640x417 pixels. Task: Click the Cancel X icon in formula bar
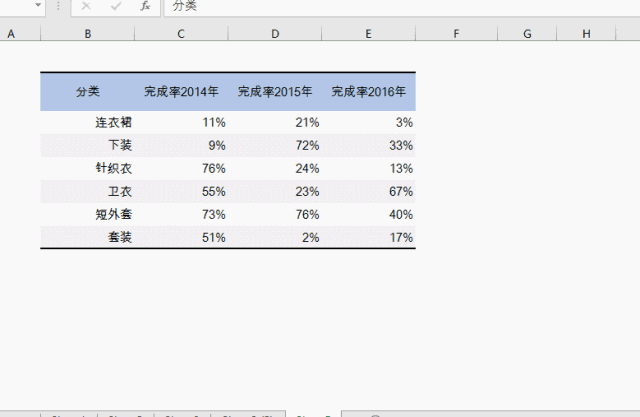(86, 6)
